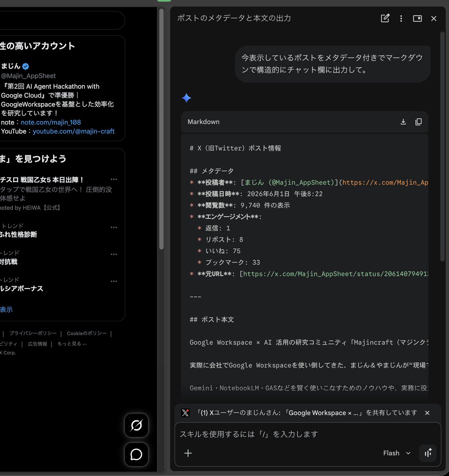Click the @Majin_AppSheet handle
Image resolution: width=449 pixels, height=476 pixels.
(28, 76)
